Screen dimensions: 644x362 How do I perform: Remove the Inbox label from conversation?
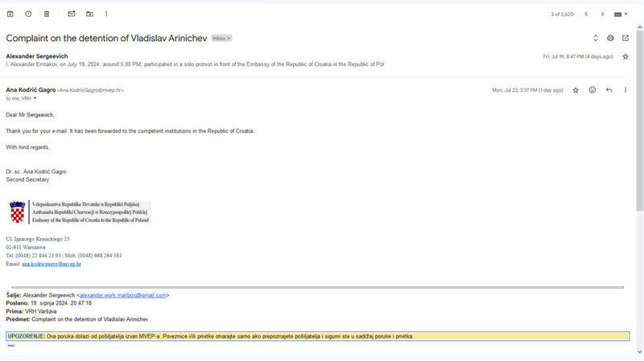tap(229, 38)
